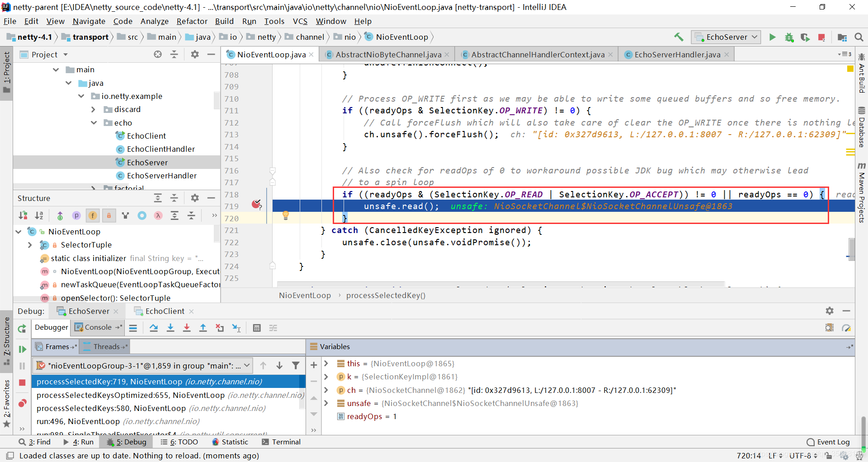
Task: Collapse the echo folder in project tree
Action: click(94, 122)
